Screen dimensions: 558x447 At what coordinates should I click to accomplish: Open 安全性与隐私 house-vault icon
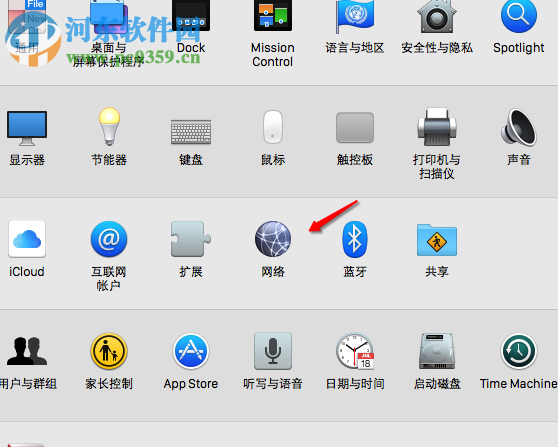437,16
